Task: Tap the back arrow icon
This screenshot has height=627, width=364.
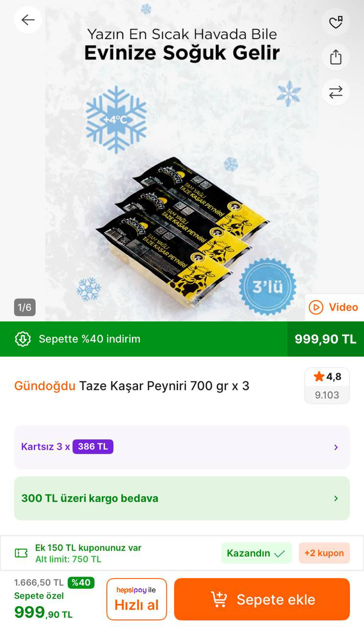Action: (x=28, y=20)
